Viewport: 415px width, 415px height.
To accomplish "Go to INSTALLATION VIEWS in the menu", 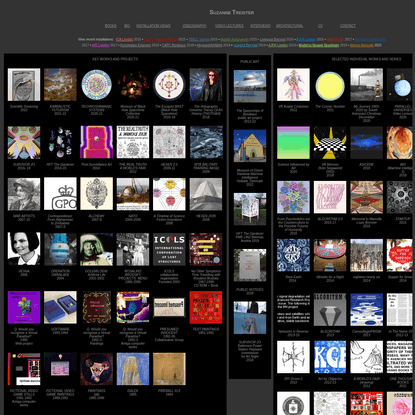I will pyautogui.click(x=153, y=26).
